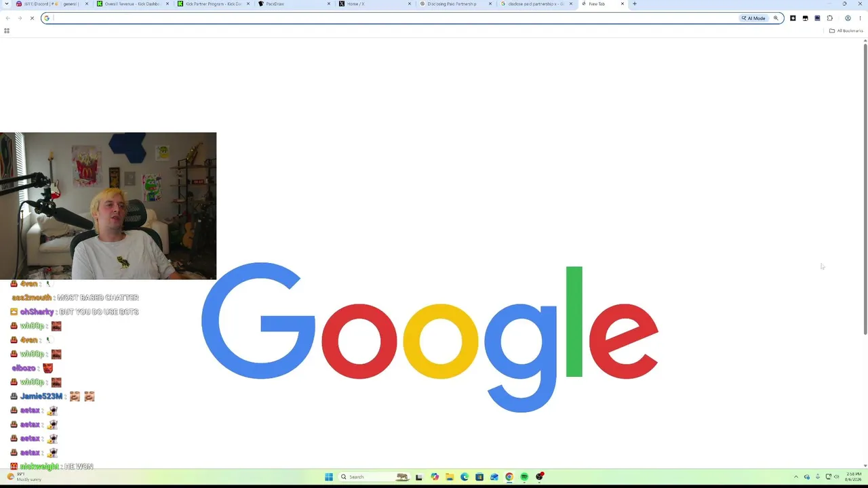Open File Explorer from the taskbar
Viewport: 868px width, 488px height.
coord(450,477)
